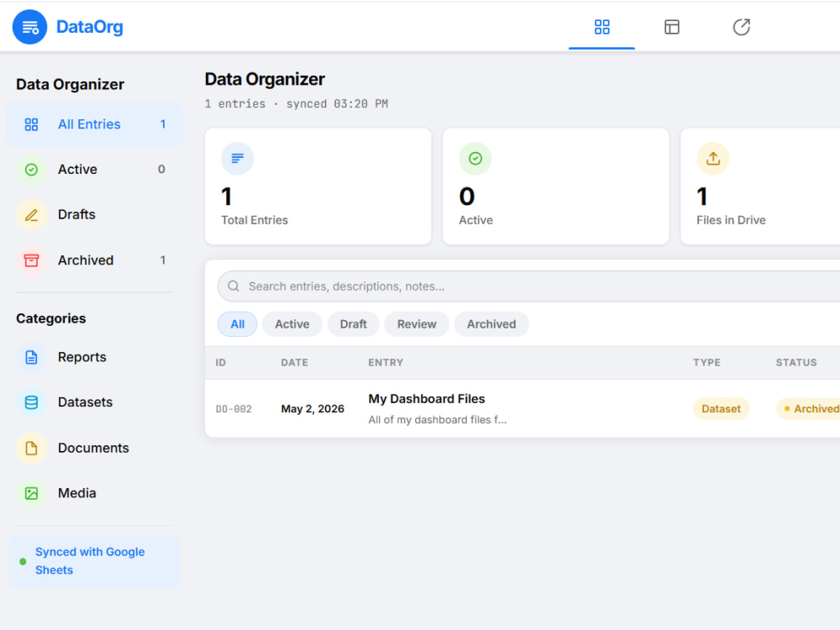Click the '1 entries · synced 03:20 PM' text
840x630 pixels.
pyautogui.click(x=297, y=104)
